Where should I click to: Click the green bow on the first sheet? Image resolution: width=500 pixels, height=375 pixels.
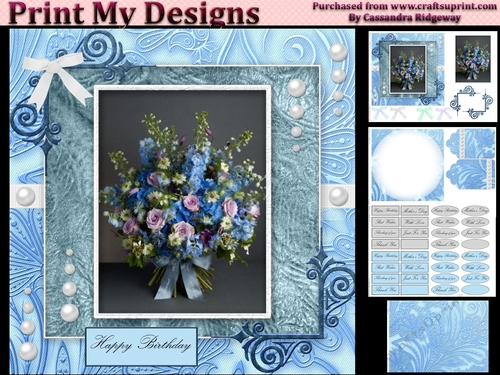pyautogui.click(x=424, y=113)
